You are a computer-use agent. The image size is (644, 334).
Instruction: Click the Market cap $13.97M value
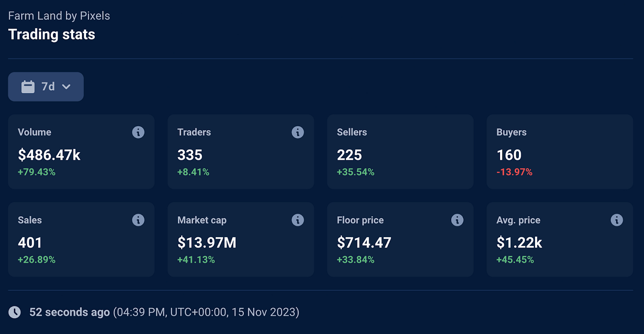coord(207,243)
